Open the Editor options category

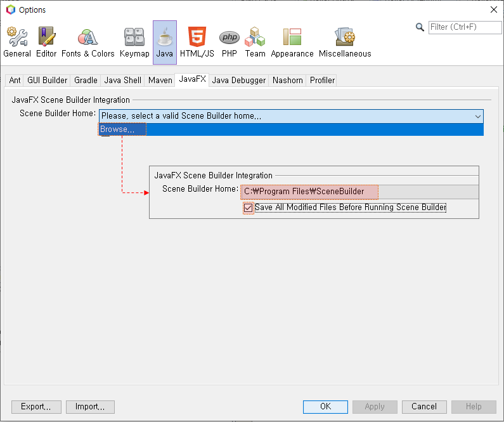click(x=46, y=43)
